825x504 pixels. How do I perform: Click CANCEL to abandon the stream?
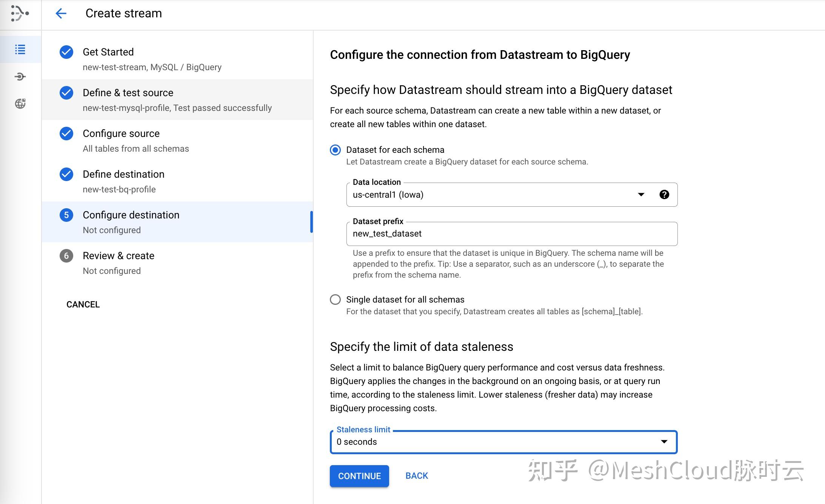click(x=83, y=304)
